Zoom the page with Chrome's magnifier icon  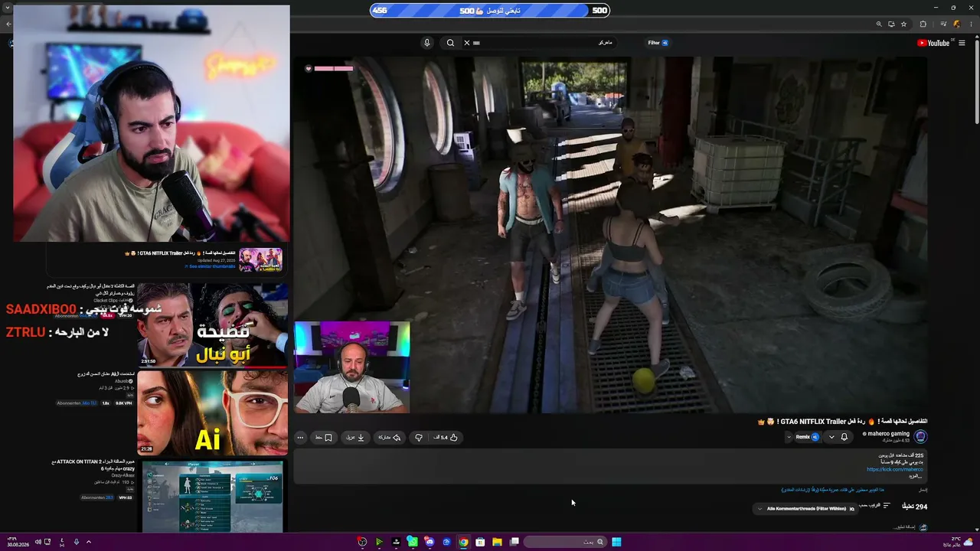879,24
